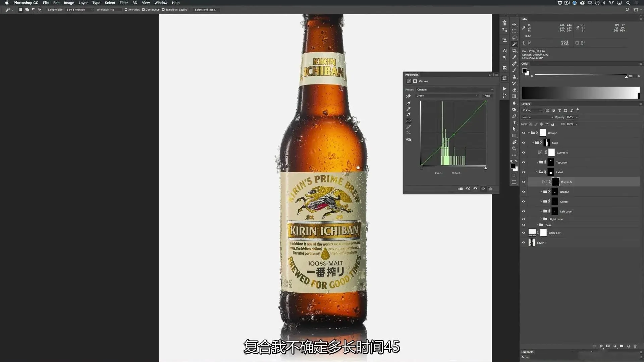Hide the Color Fill 1 layer
This screenshot has width=644, height=362.
pos(524,233)
